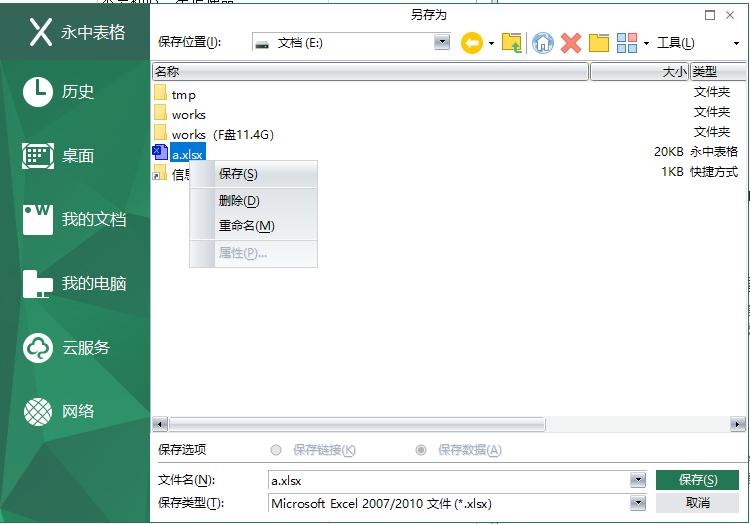750x524 pixels.
Task: Maximize the 另存为 dialog window
Action: coord(710,15)
